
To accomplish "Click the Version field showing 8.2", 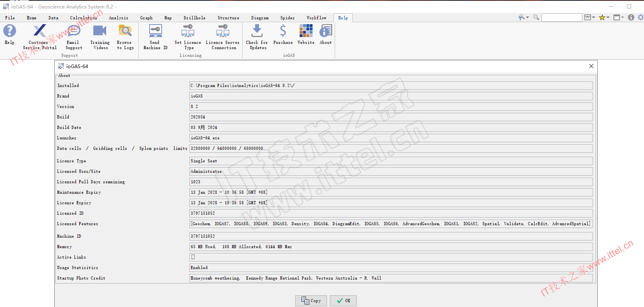I will (391, 106).
